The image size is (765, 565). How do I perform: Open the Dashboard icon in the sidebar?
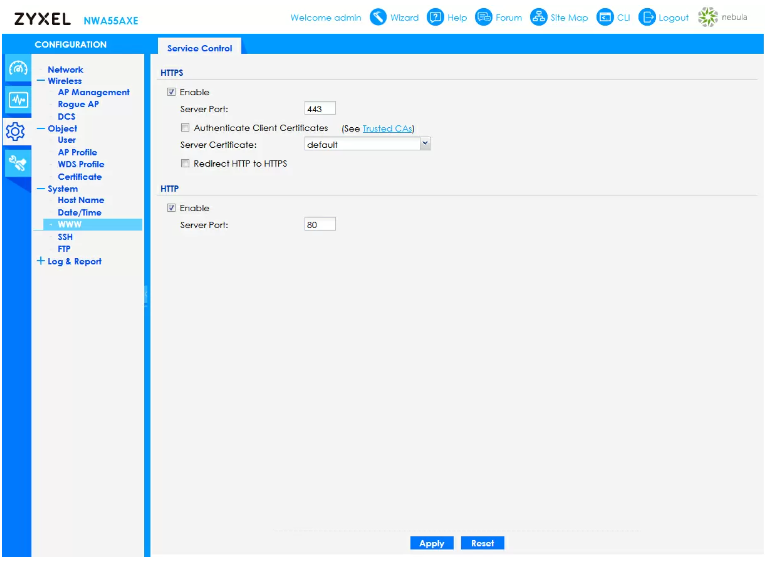[x=16, y=69]
